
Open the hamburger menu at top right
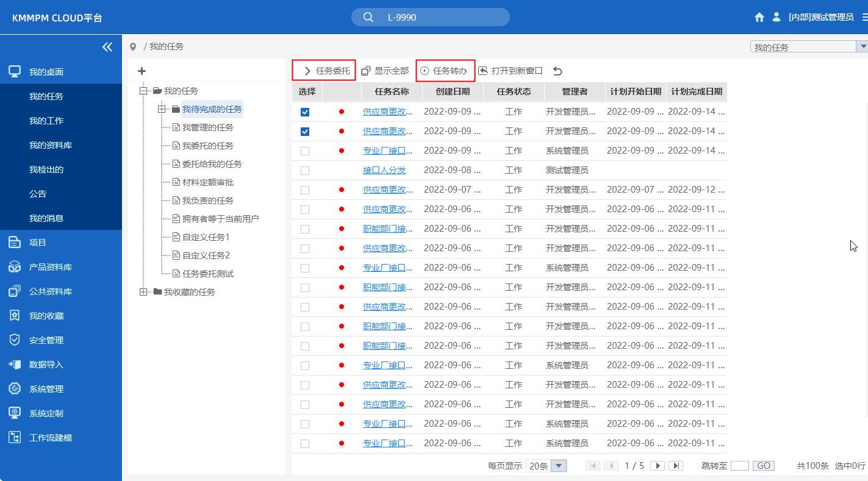(862, 17)
